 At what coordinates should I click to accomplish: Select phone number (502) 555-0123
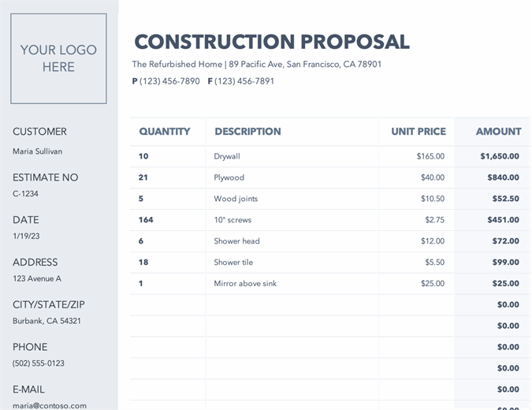(39, 363)
